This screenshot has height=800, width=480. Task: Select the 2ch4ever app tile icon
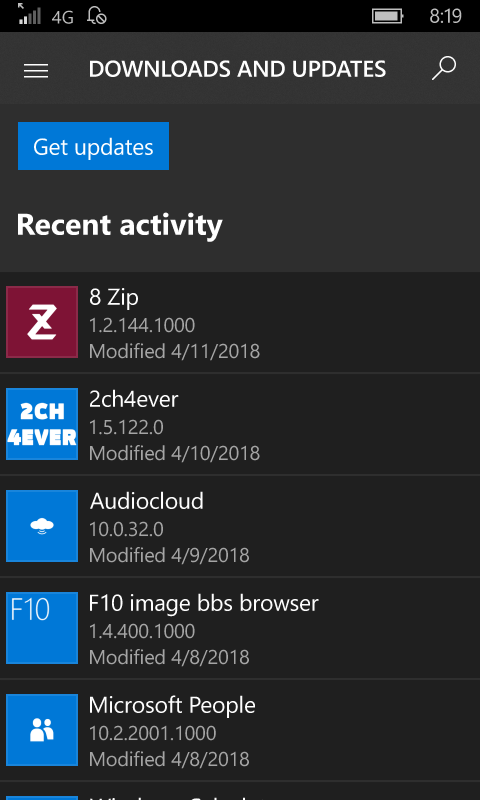click(x=42, y=424)
